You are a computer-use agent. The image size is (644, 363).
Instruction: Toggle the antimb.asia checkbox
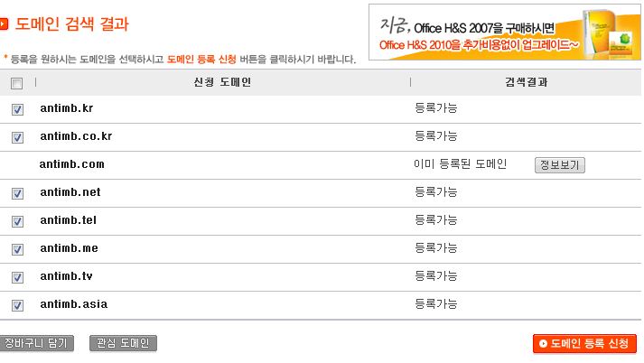[17, 305]
